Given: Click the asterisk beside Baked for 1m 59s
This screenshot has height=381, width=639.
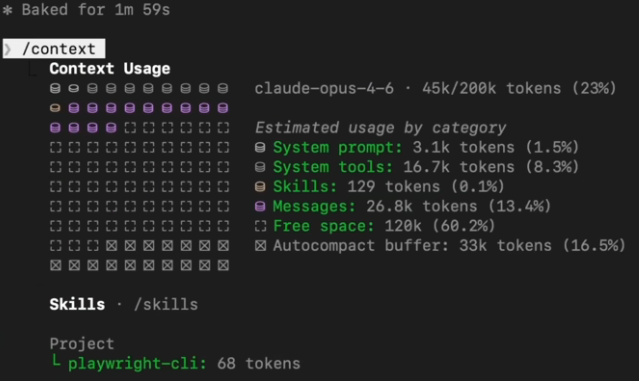Looking at the screenshot, I should 7,10.
